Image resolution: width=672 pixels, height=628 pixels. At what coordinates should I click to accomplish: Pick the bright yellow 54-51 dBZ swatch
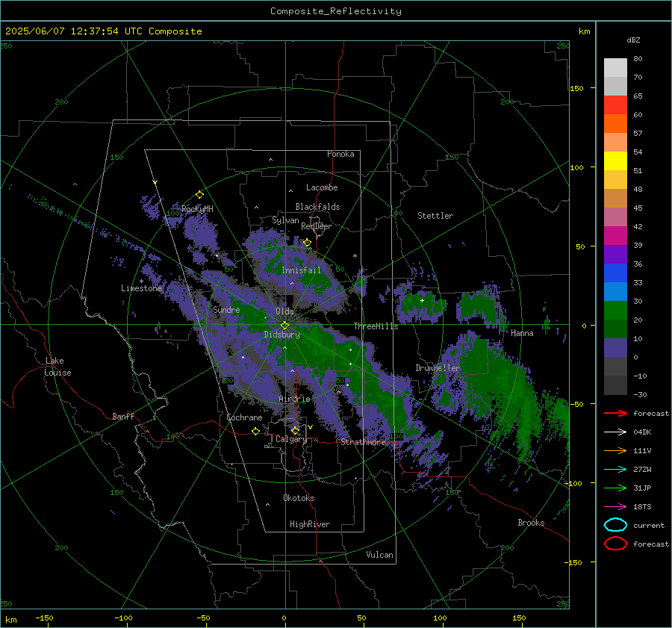point(615,161)
